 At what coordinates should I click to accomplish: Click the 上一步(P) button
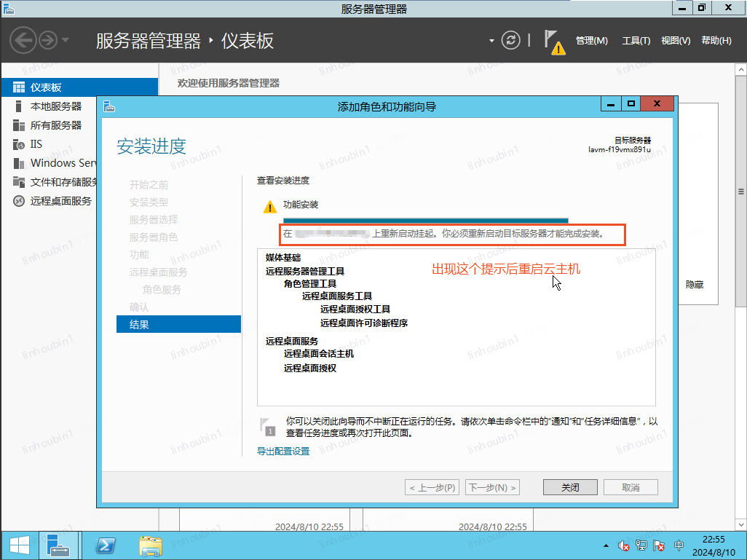click(432, 487)
